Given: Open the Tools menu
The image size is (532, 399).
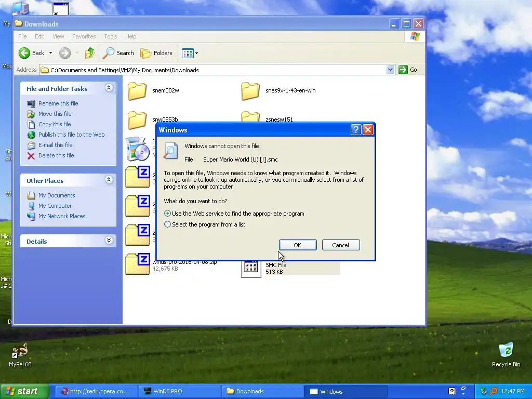Looking at the screenshot, I should tap(110, 36).
